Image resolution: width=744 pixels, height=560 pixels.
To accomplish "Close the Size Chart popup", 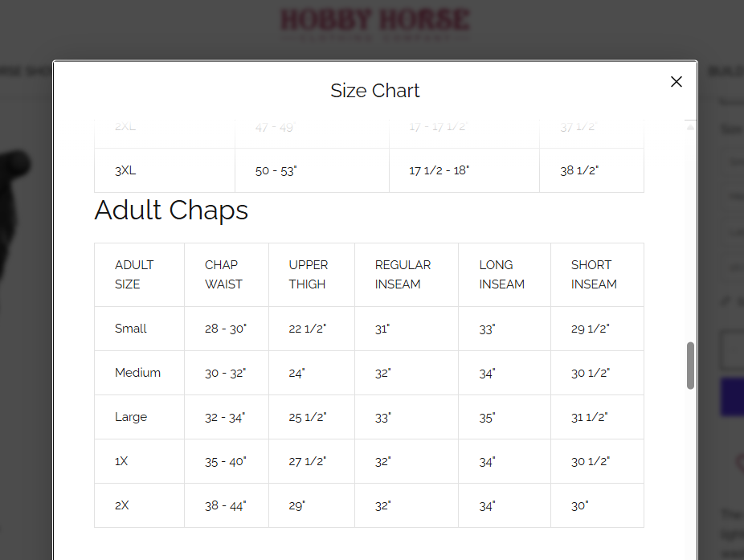I will coord(677,82).
